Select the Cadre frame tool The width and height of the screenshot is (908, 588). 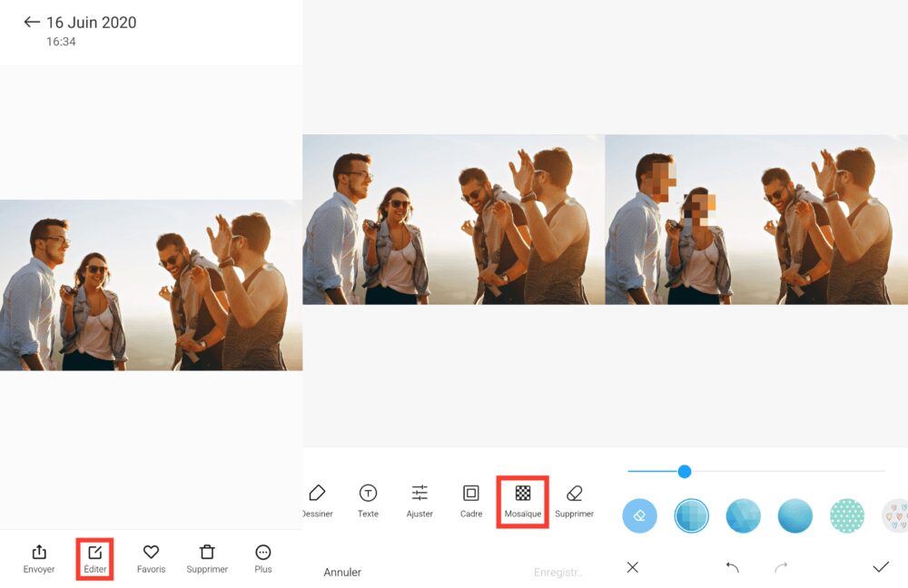[x=470, y=501]
